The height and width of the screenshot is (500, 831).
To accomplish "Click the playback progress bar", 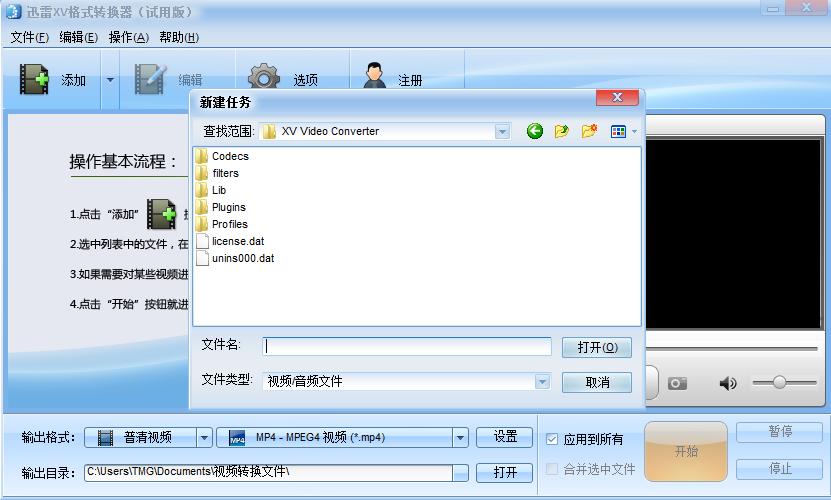I will pos(731,349).
